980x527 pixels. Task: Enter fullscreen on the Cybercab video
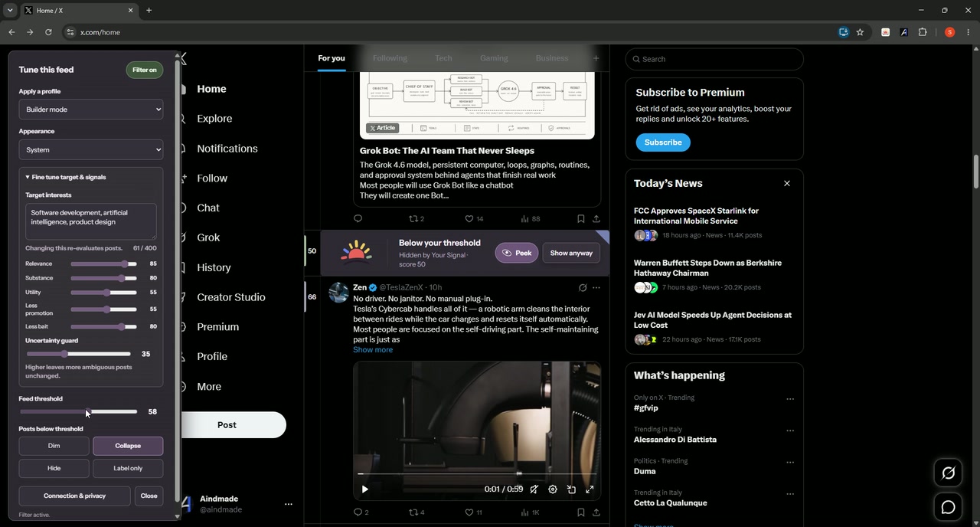[x=590, y=489]
